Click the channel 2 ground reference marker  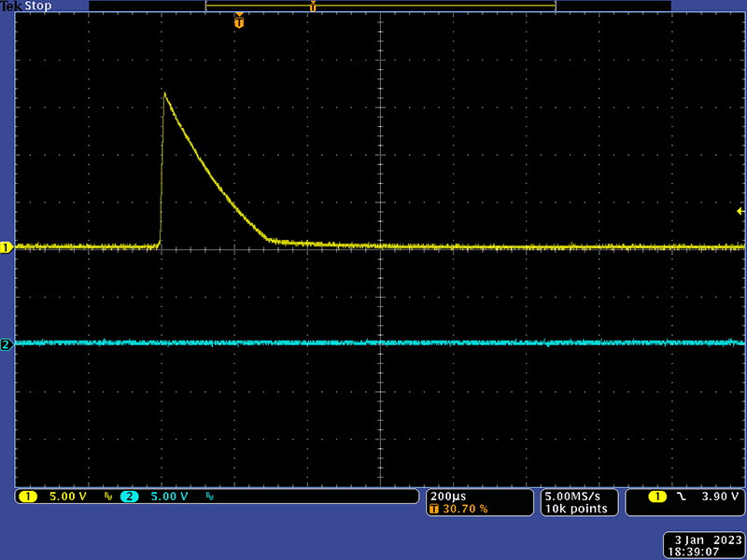(x=6, y=344)
